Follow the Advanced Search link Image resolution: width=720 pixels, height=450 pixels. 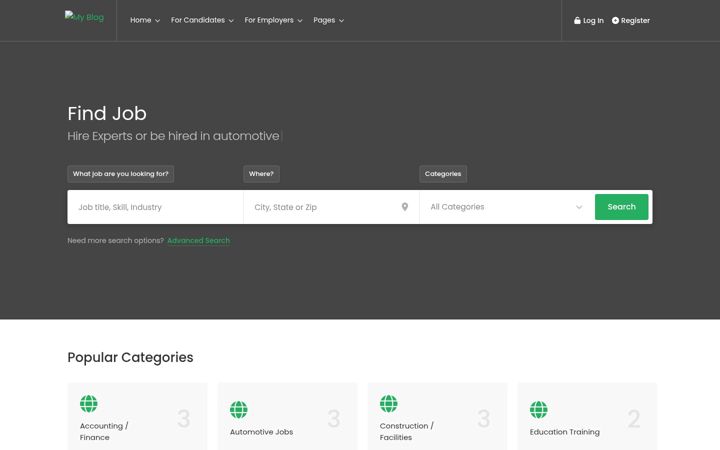click(198, 241)
